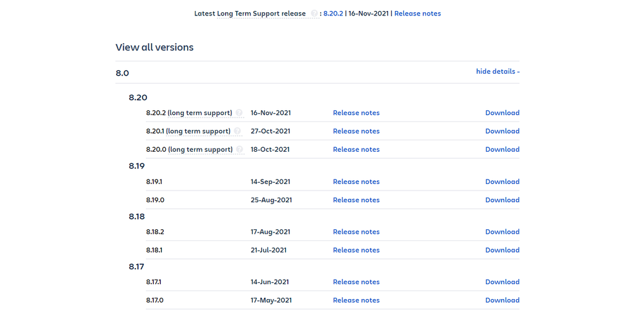Click version number 8.18.2
The height and width of the screenshot is (310, 644).
(155, 232)
